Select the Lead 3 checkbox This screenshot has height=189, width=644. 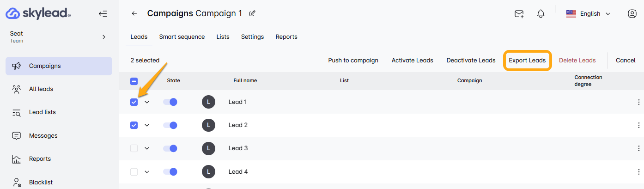[134, 148]
